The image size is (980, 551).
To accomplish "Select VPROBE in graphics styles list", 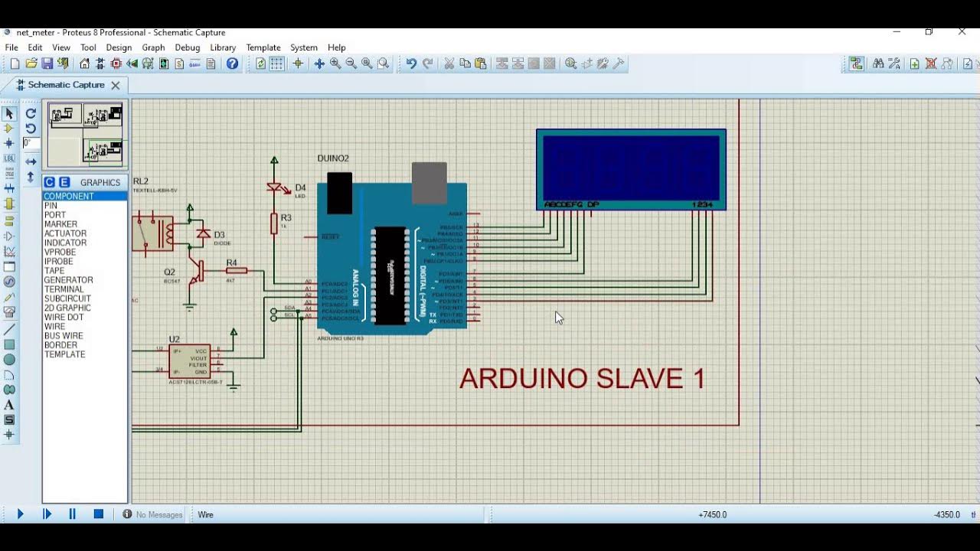I will pyautogui.click(x=85, y=252).
